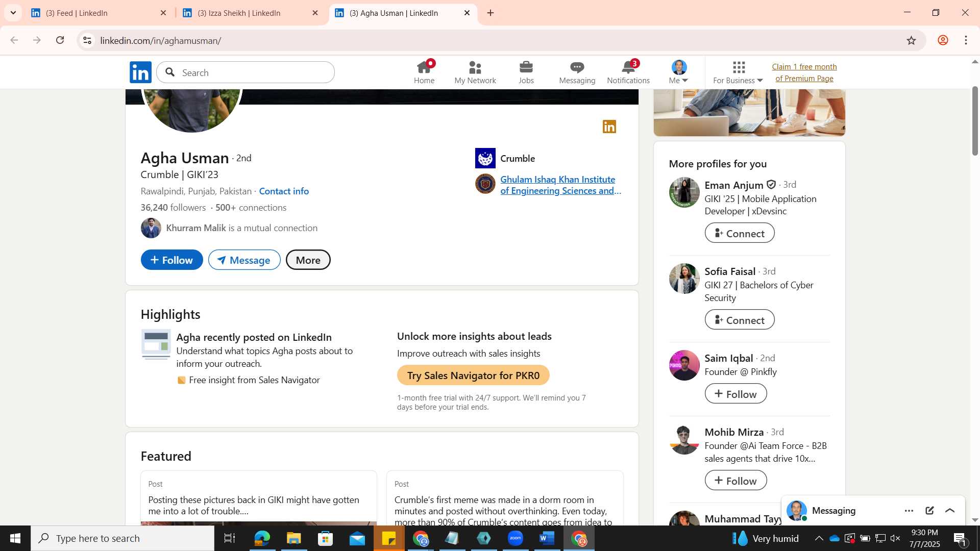Open Chrome three-dot menu
The image size is (980, 551).
point(966,40)
